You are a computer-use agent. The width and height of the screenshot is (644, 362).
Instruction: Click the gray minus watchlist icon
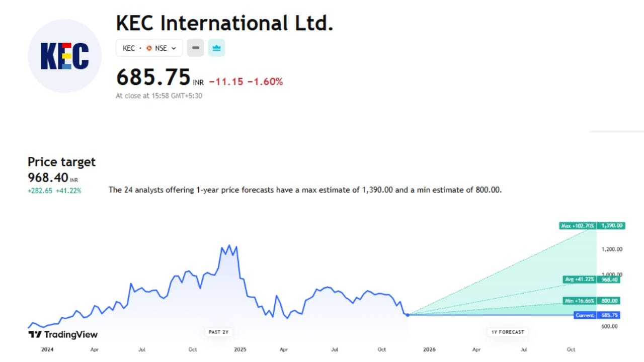point(195,47)
